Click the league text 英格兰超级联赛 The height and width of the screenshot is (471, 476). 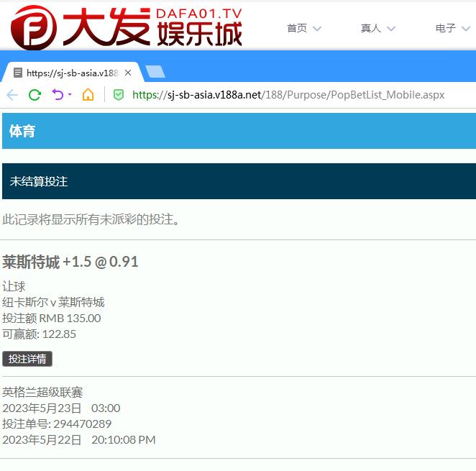tap(42, 393)
